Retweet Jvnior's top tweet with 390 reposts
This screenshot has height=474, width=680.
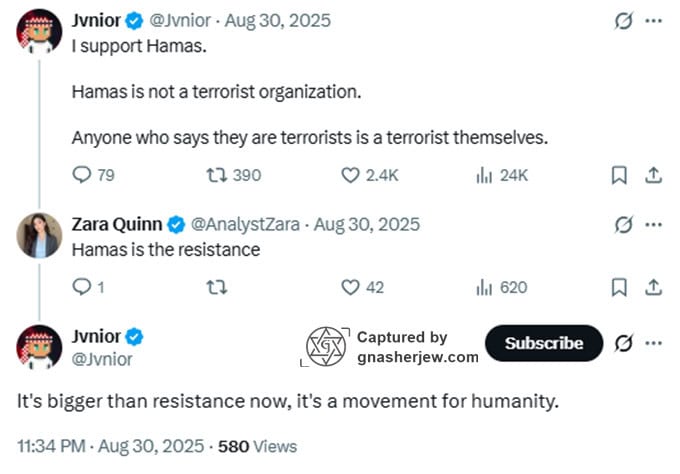coord(216,175)
